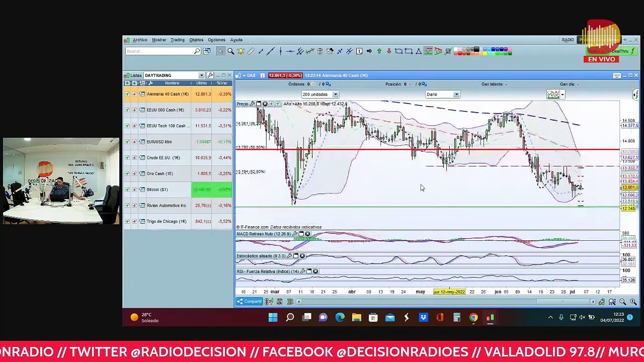Select 'EUR/USD Mini' in the list

pos(159,142)
